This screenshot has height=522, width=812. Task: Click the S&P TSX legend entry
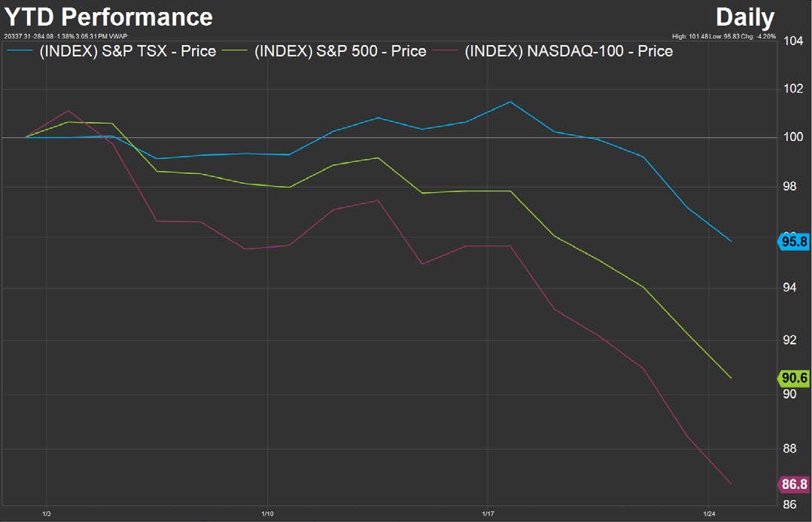(127, 51)
